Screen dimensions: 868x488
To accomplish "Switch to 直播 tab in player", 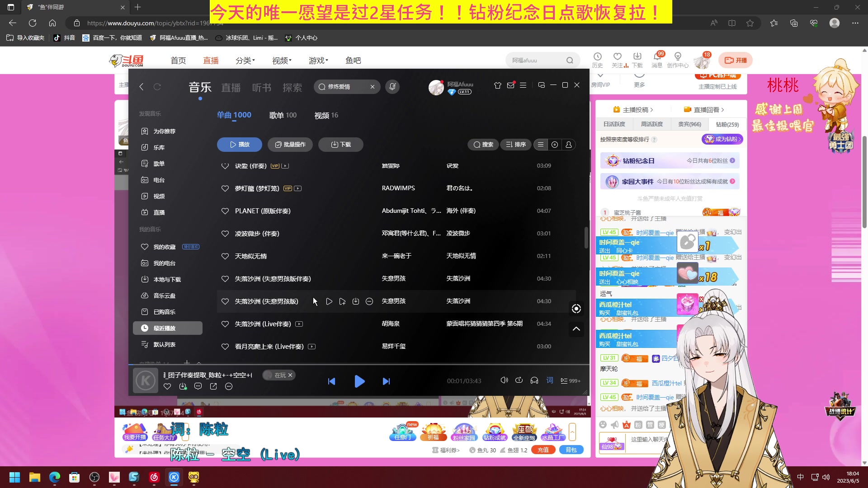I will (x=231, y=88).
